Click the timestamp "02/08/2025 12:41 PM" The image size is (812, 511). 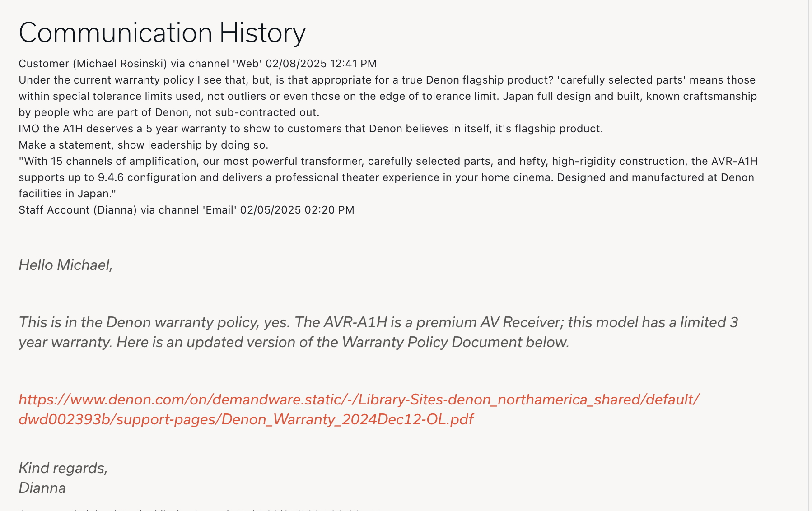tap(321, 64)
